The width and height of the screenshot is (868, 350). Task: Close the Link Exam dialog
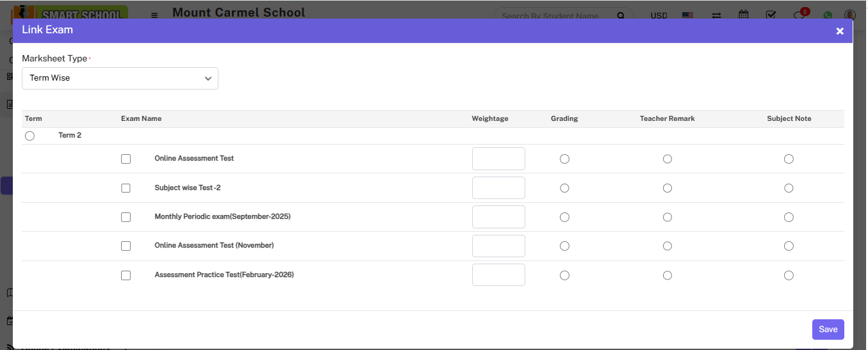click(x=840, y=31)
